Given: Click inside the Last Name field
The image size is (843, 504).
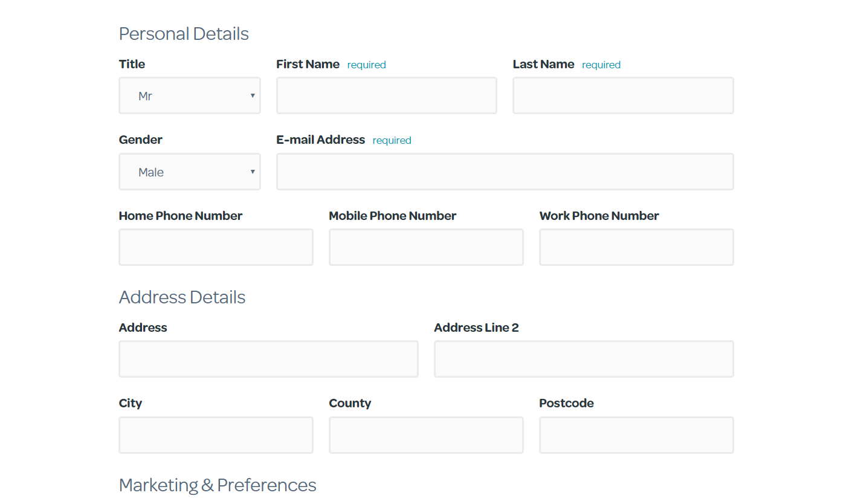Looking at the screenshot, I should coord(622,95).
